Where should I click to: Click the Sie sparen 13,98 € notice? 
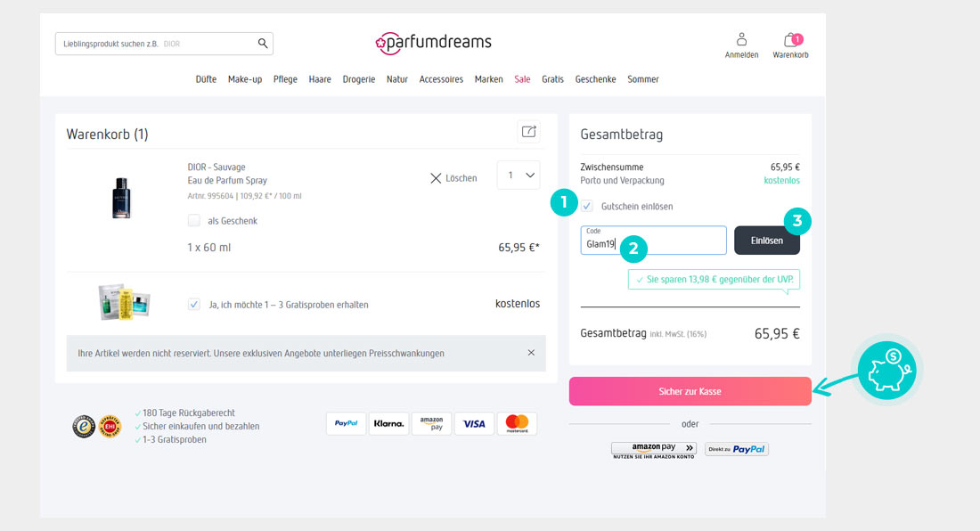pyautogui.click(x=714, y=279)
